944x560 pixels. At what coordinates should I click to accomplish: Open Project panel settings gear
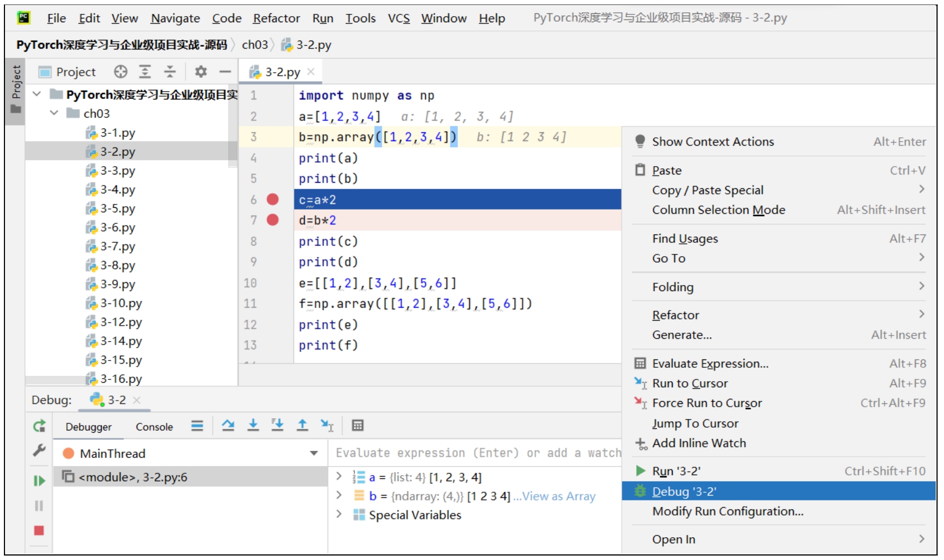tap(201, 72)
